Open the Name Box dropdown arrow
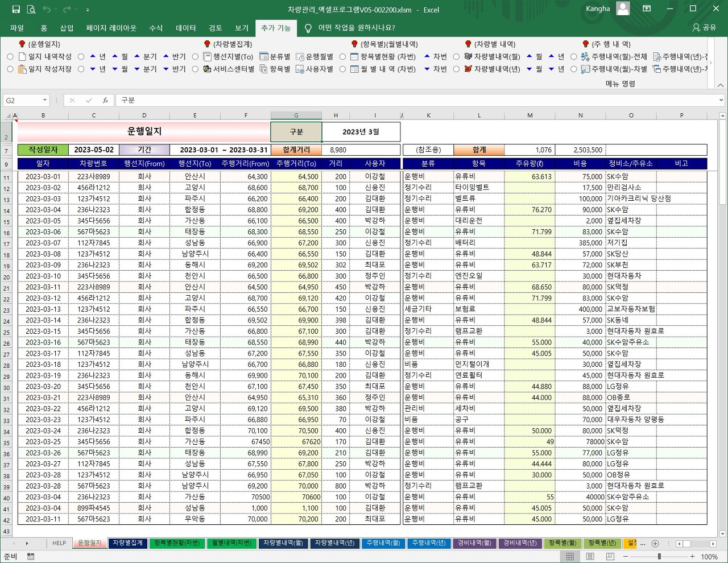 pos(44,100)
